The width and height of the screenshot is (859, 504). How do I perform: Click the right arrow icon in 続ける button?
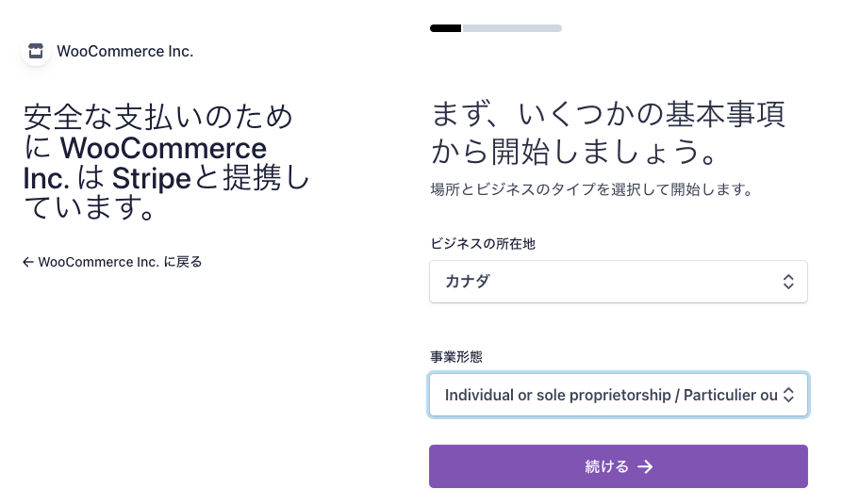[645, 466]
